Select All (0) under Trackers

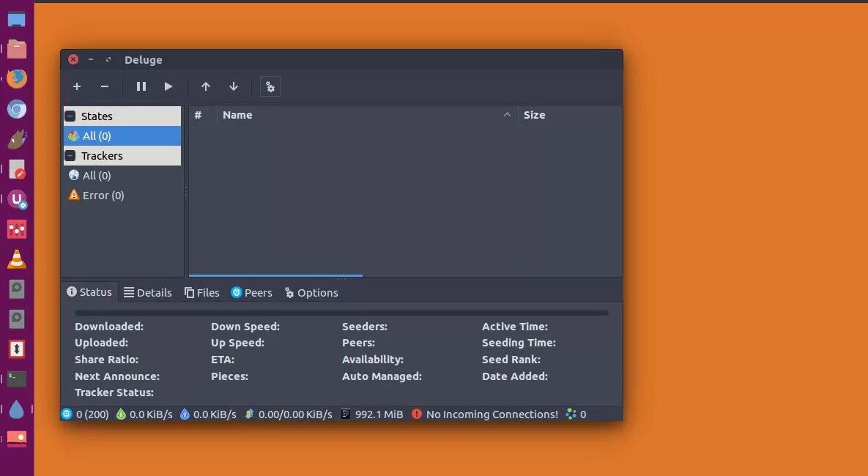pyautogui.click(x=122, y=176)
